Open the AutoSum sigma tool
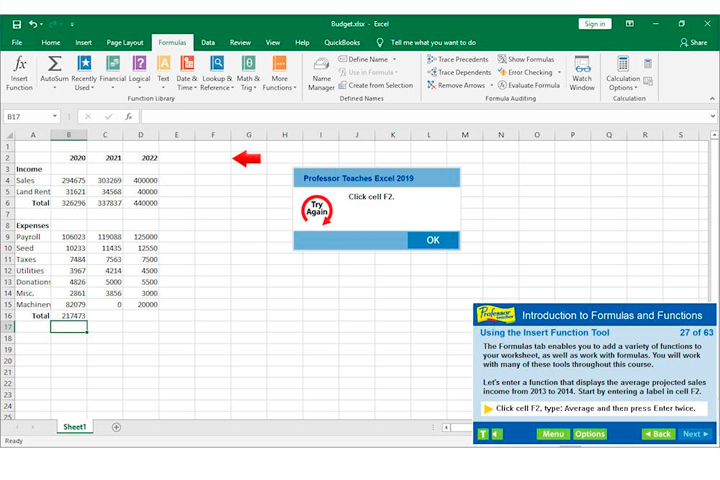Screen dimensions: 720x480 click(x=54, y=72)
